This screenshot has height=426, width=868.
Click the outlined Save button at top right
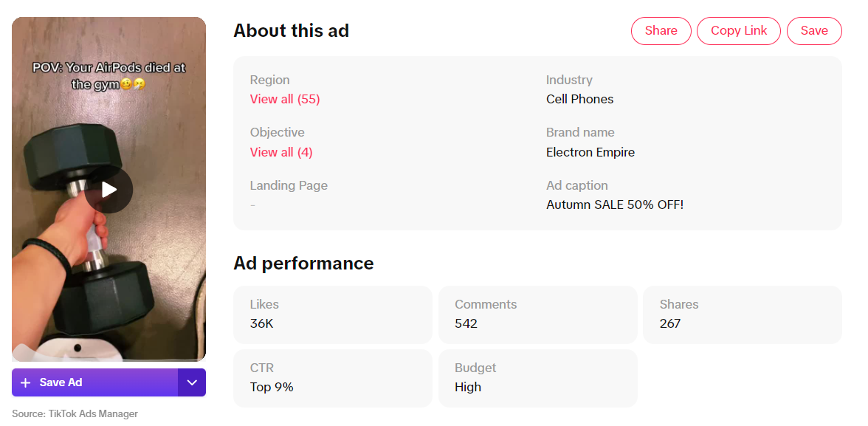(x=813, y=31)
